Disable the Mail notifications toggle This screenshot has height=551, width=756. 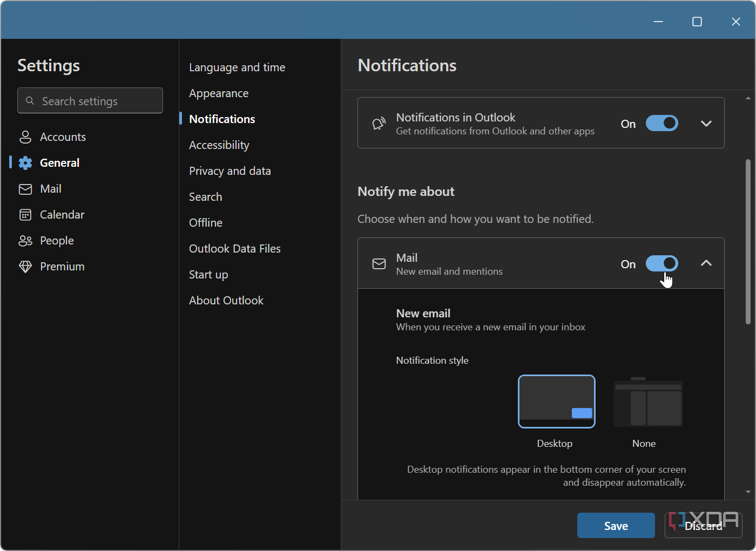661,263
